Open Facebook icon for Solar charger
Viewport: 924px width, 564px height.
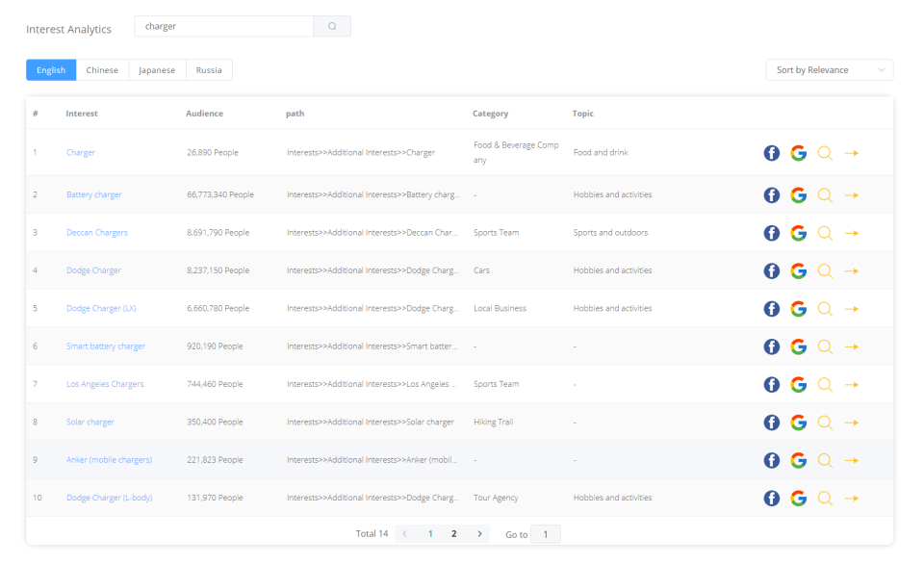pyautogui.click(x=771, y=423)
